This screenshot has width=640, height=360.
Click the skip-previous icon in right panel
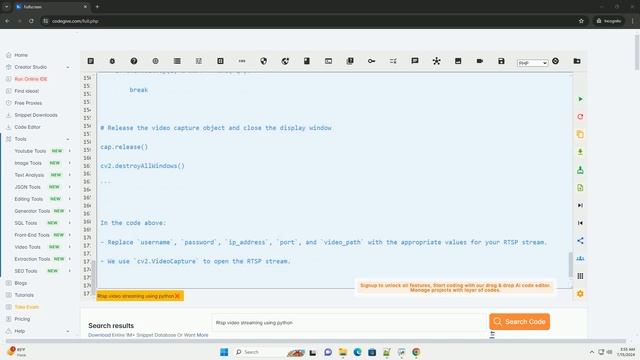point(580,223)
